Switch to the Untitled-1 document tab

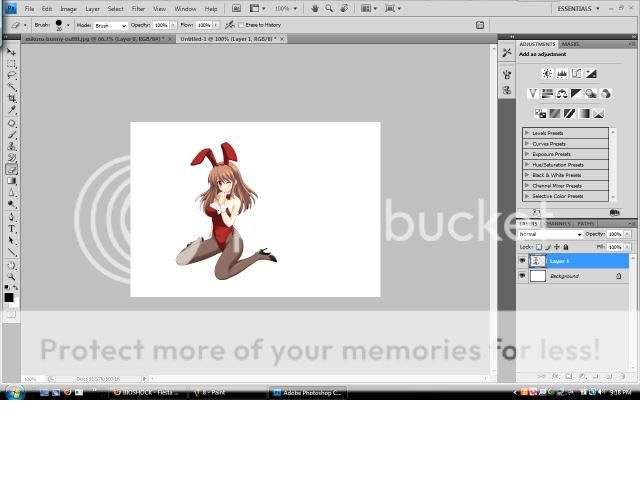click(x=229, y=39)
